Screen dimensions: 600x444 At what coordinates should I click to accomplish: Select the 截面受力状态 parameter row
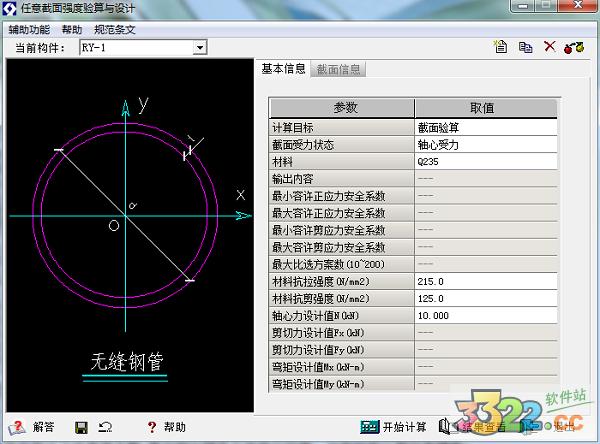pos(342,145)
